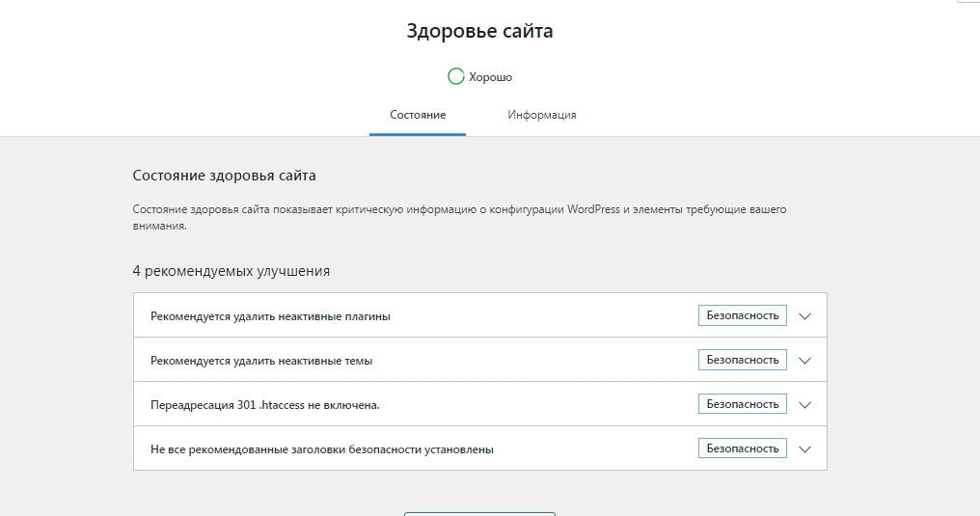Open the Информация tab
Screen dimensions: 980x516
click(542, 115)
